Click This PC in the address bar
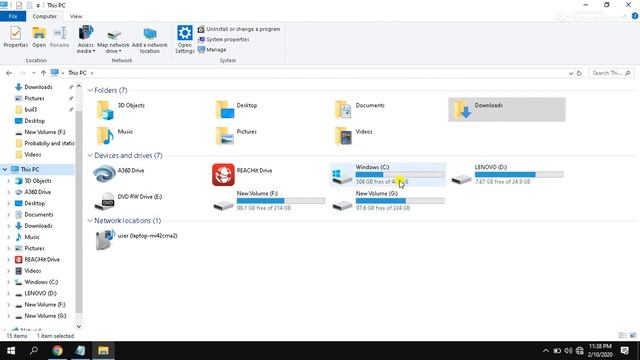This screenshot has height=360, width=640. click(x=77, y=73)
